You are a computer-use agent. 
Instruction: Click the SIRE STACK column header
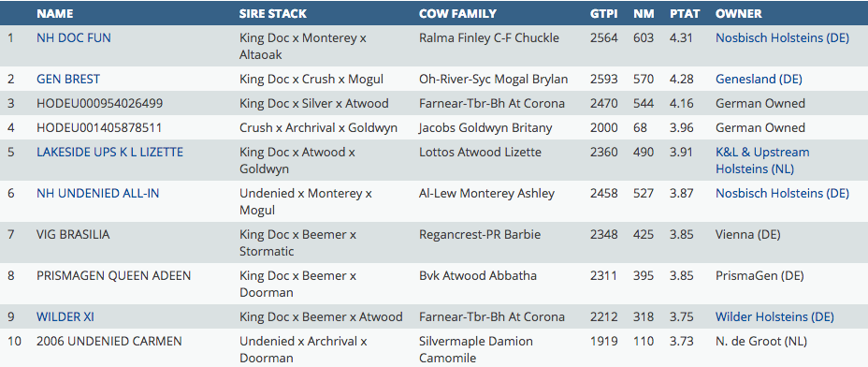(273, 14)
